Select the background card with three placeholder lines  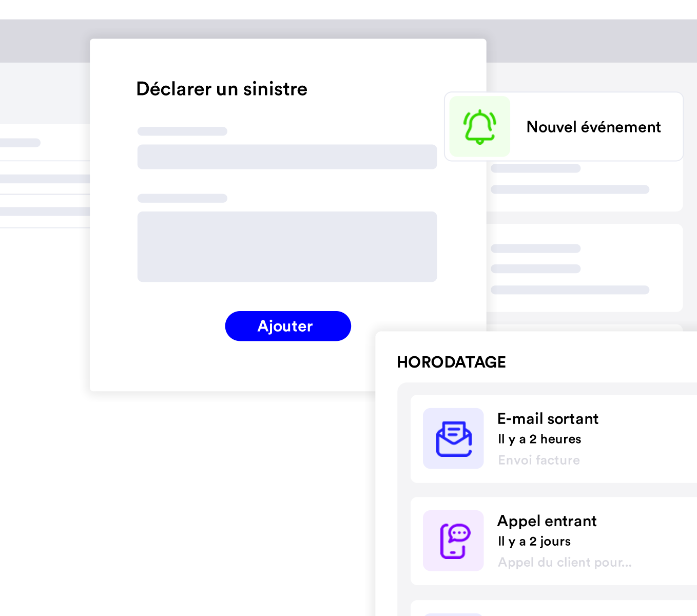584,268
